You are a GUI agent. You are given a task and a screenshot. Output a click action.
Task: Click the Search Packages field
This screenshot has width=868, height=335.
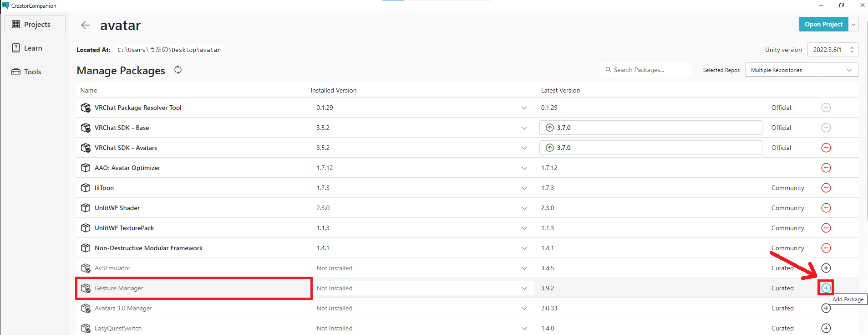tap(646, 70)
